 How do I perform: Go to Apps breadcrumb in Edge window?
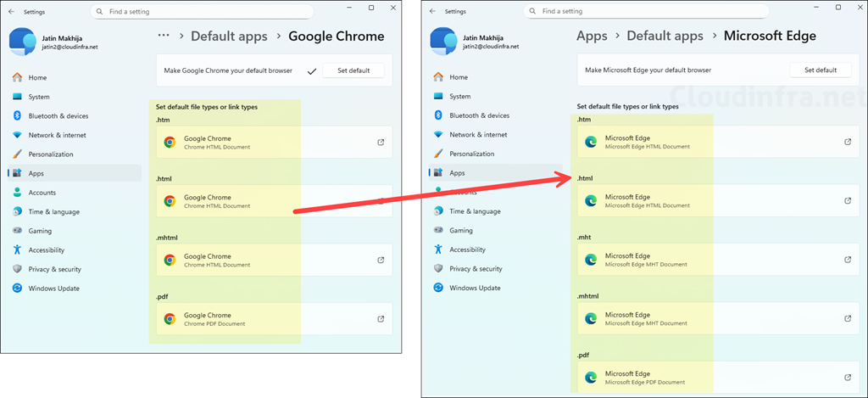pyautogui.click(x=592, y=36)
